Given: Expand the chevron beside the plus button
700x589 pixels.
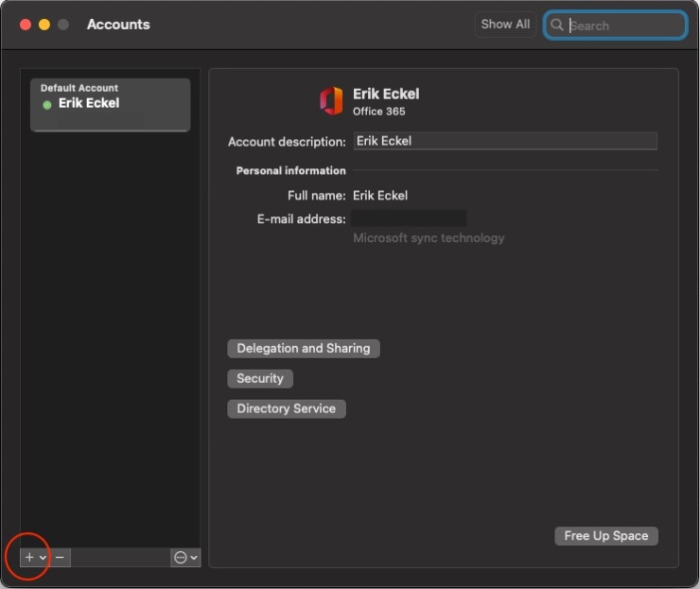Looking at the screenshot, I should (x=43, y=558).
